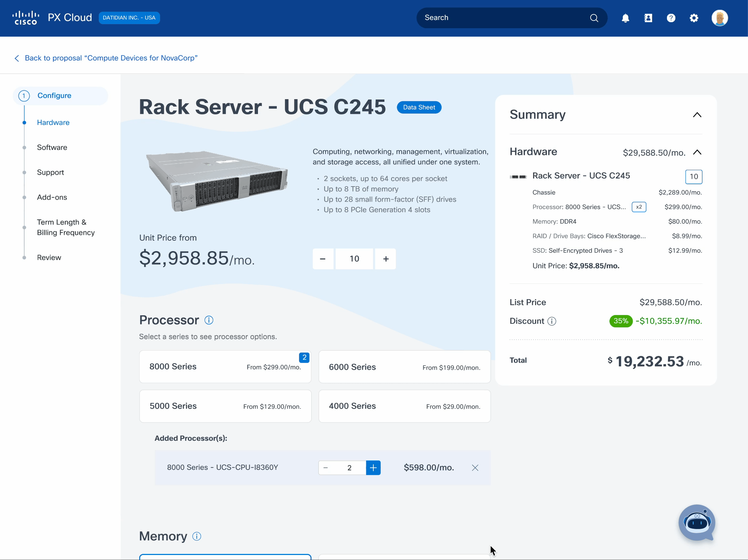The image size is (748, 560).
Task: Click the quantity 10 box in Summary
Action: [x=694, y=177]
